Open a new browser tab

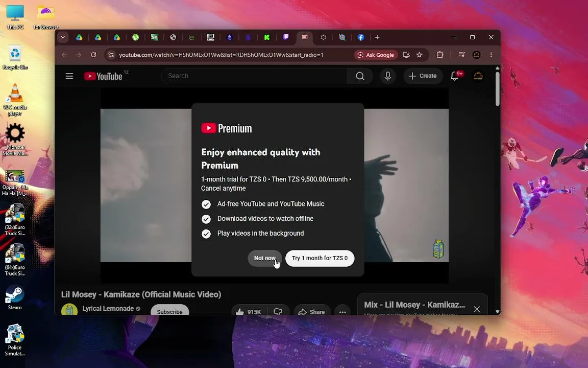point(377,37)
